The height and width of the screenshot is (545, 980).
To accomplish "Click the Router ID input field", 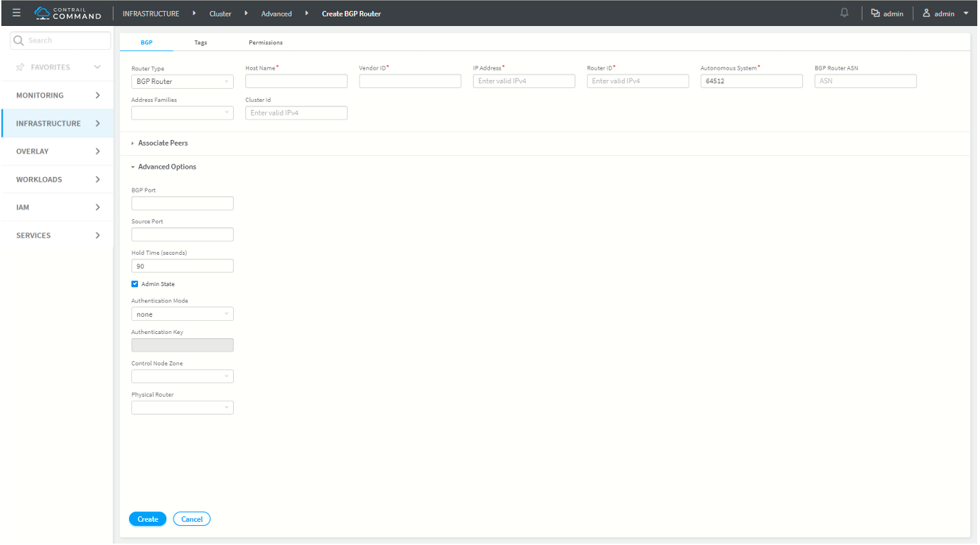I will click(x=638, y=81).
